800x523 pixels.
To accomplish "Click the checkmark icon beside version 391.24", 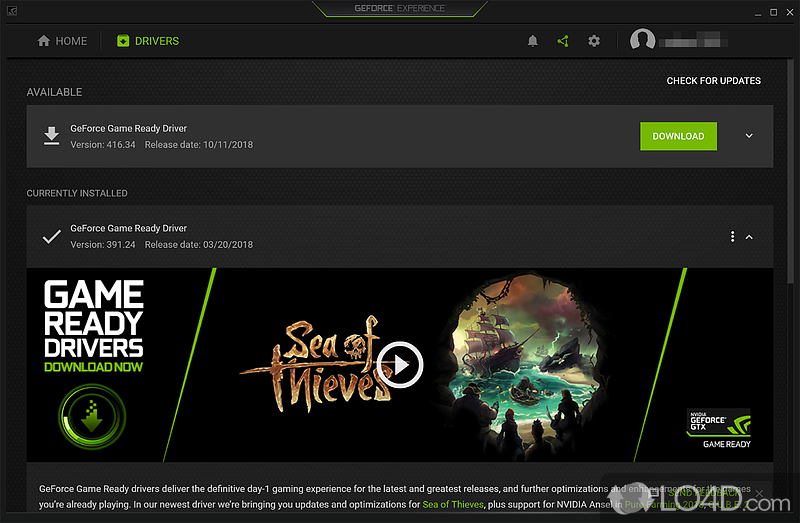I will (x=52, y=237).
